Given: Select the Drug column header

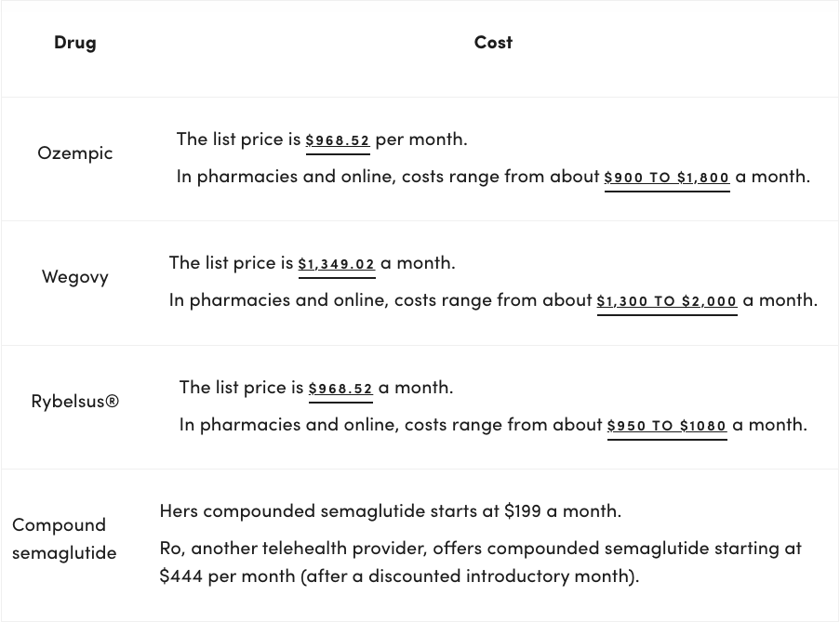Looking at the screenshot, I should [x=75, y=42].
